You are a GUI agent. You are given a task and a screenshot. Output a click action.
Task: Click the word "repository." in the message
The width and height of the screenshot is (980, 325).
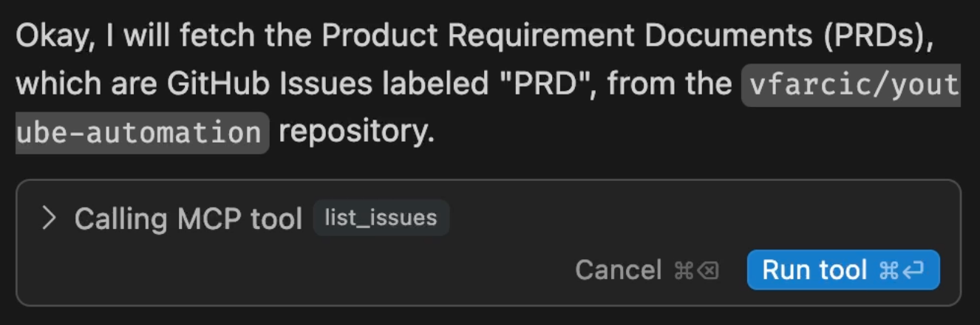click(357, 131)
